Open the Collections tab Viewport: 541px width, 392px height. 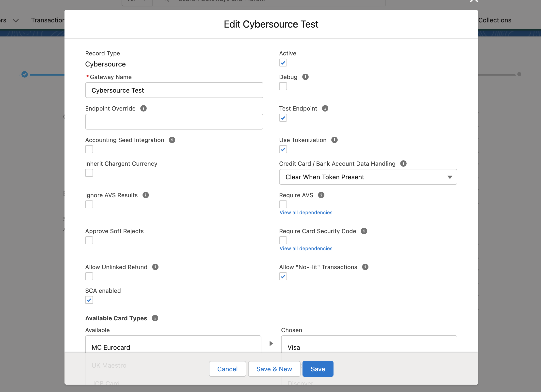[494, 20]
